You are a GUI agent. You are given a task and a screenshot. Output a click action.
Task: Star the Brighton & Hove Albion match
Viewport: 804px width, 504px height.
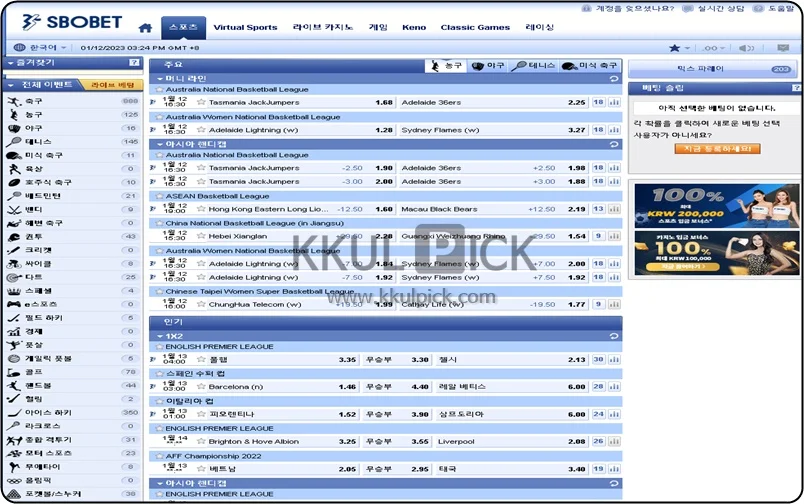pyautogui.click(x=201, y=441)
